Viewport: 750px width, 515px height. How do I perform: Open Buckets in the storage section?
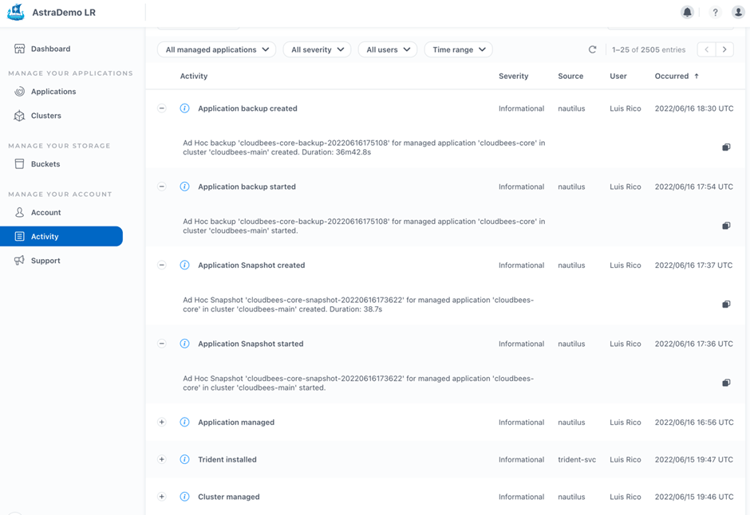pyautogui.click(x=45, y=164)
